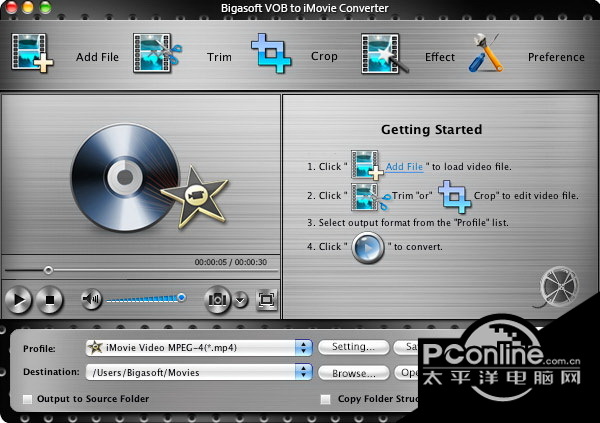Adjust the blue volume slider

click(181, 297)
